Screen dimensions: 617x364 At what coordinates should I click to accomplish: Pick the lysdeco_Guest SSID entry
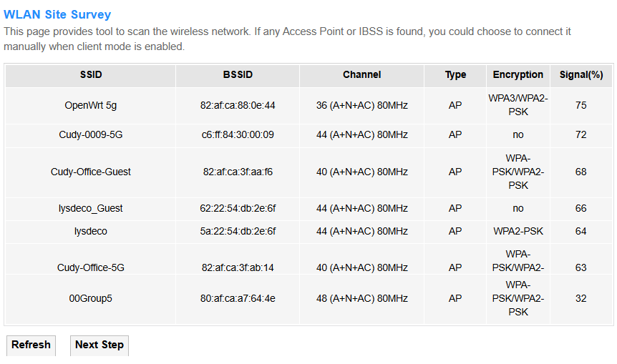coord(91,208)
